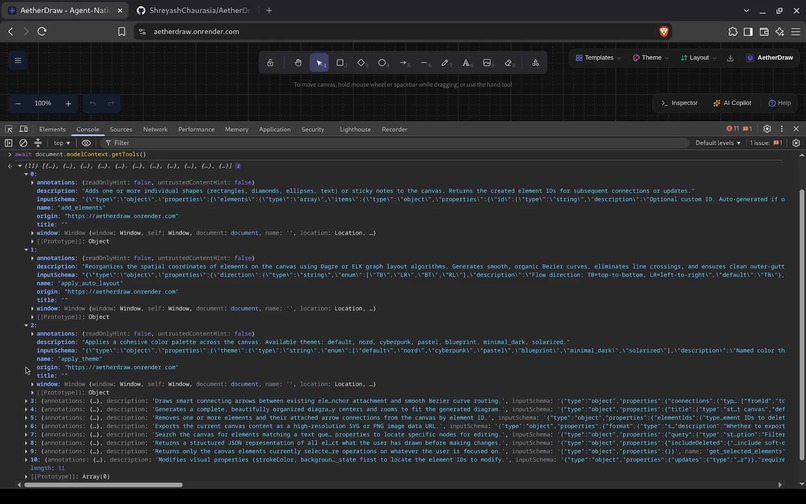The height and width of the screenshot is (504, 806).
Task: Open the Templates dropdown
Action: click(x=598, y=58)
